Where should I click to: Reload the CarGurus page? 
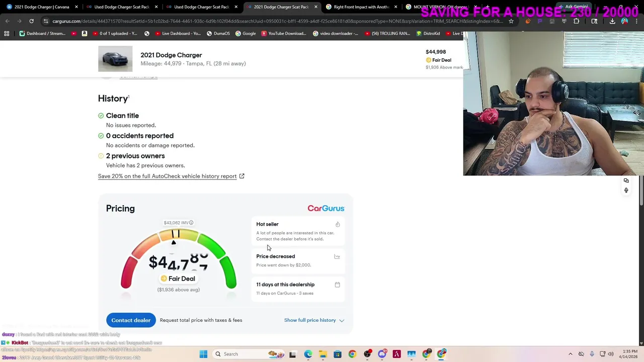tap(31, 21)
